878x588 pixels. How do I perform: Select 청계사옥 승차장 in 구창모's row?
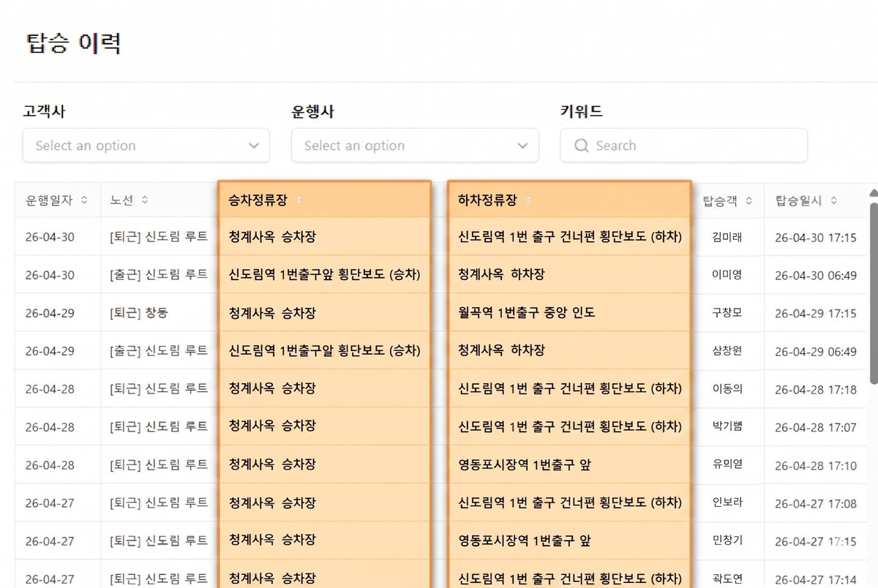pyautogui.click(x=272, y=313)
